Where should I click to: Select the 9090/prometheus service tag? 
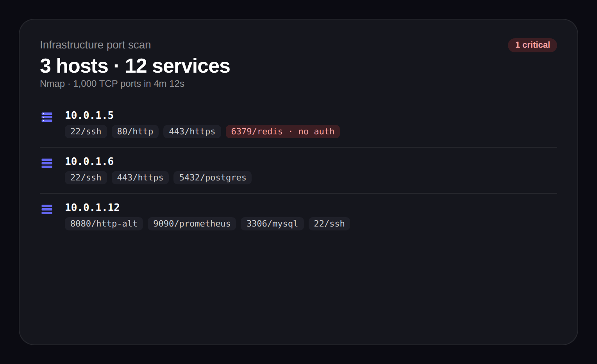coord(191,224)
